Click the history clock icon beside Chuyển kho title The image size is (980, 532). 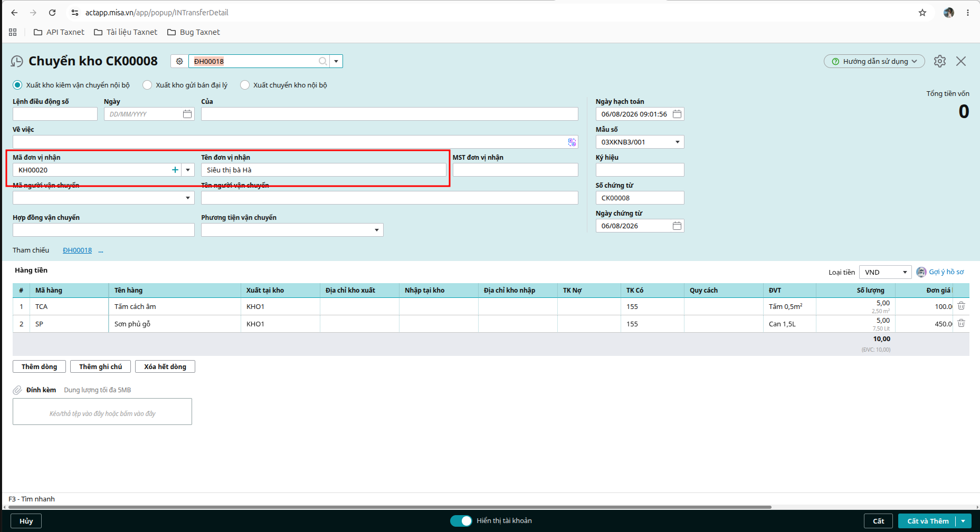pyautogui.click(x=17, y=62)
